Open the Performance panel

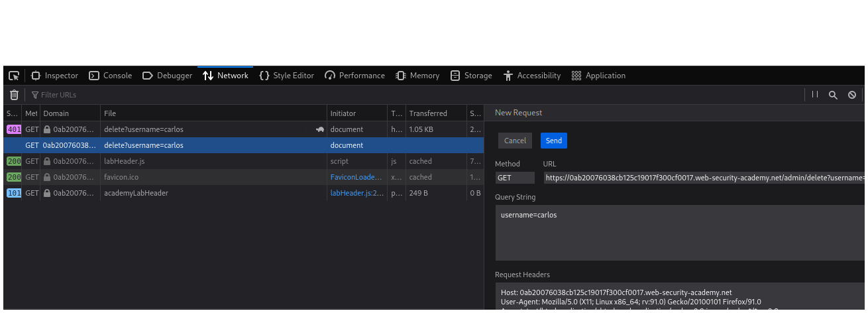354,76
